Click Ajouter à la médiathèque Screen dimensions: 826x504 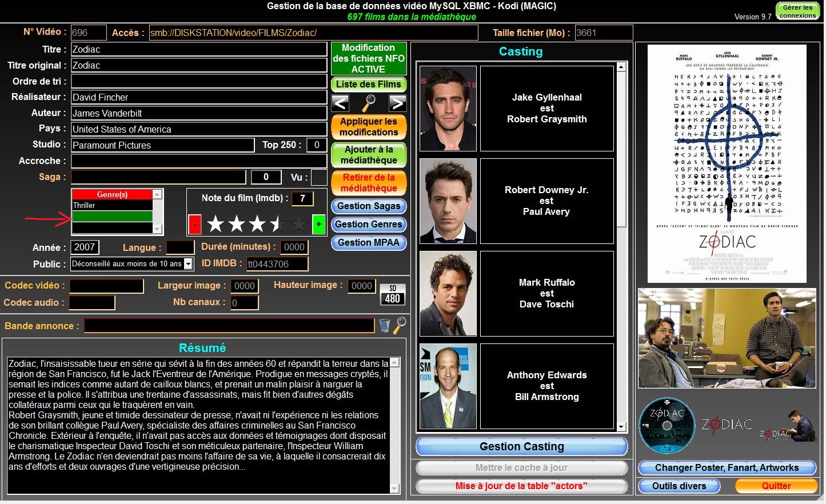(x=369, y=155)
